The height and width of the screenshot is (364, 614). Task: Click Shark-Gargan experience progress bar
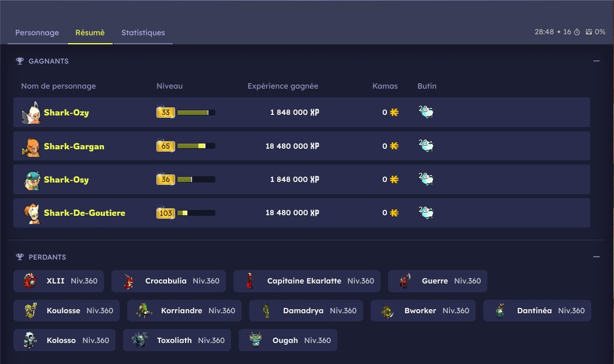[196, 146]
